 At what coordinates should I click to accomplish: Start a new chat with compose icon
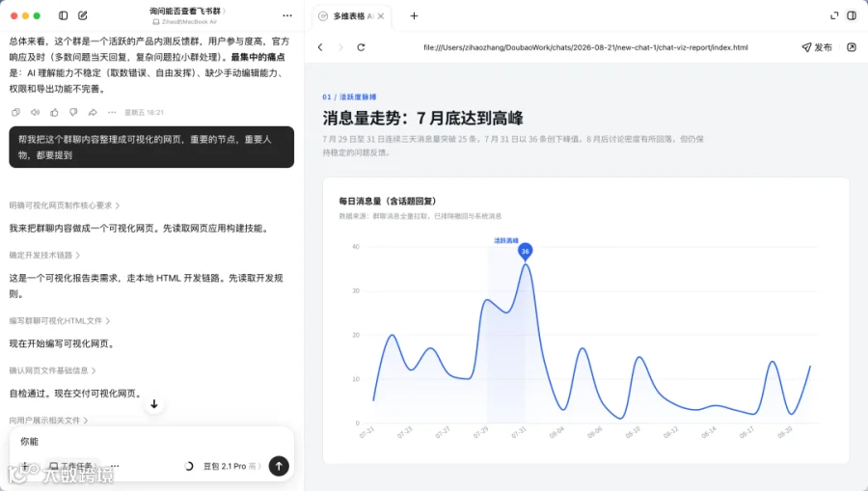point(83,15)
